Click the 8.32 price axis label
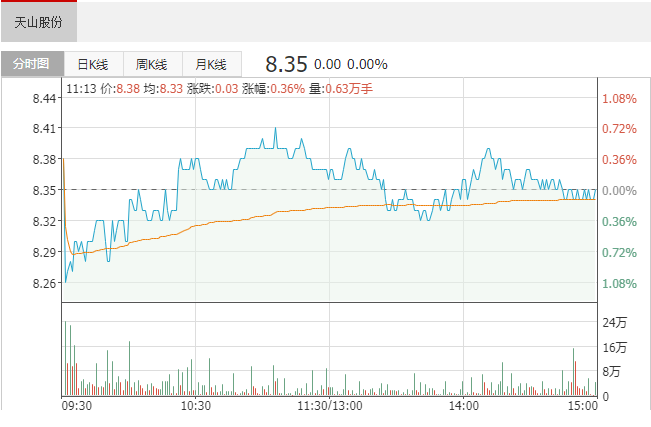This screenshot has height=427, width=651. [44, 221]
